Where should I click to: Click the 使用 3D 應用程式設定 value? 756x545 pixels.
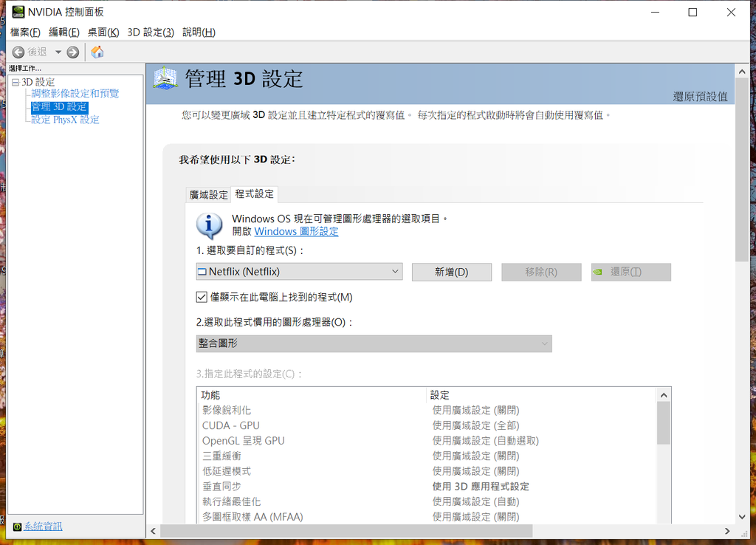[x=481, y=486]
